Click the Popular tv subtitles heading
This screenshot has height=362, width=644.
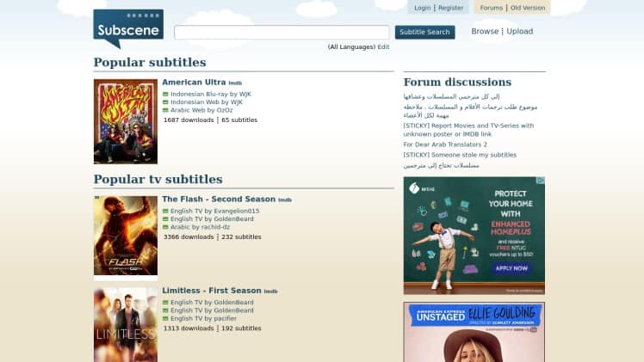158,179
